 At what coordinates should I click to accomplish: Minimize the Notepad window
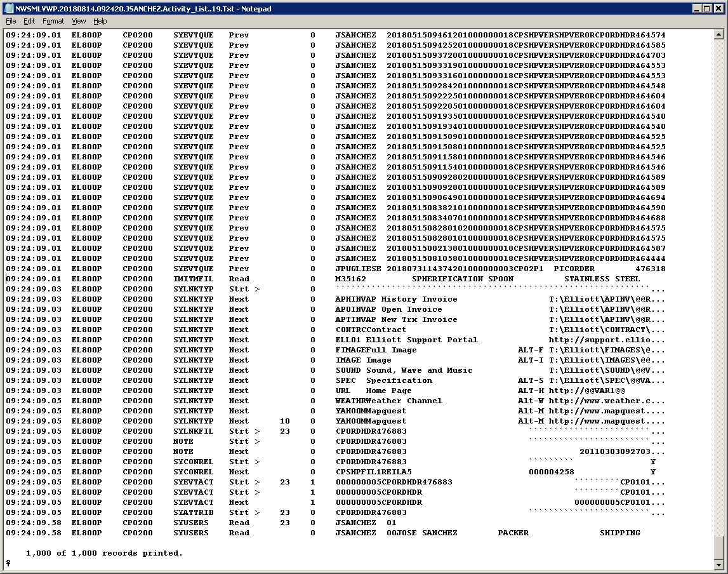tap(697, 8)
